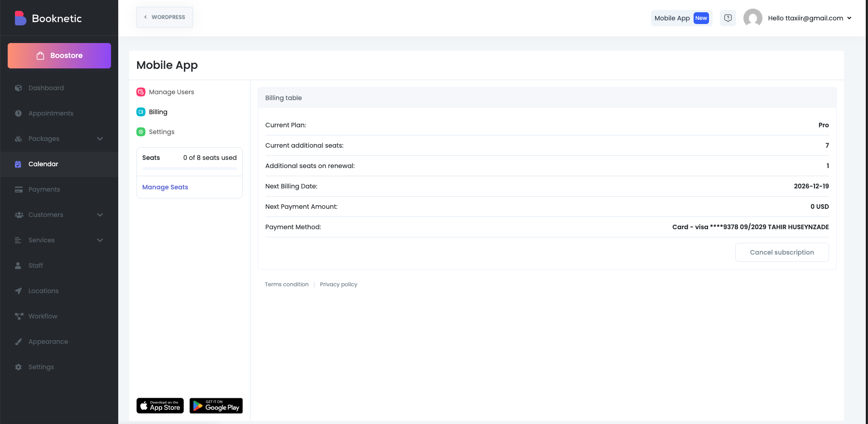Screen dimensions: 868x424
Task: Expand the Customers submenu chevron
Action: (100, 215)
